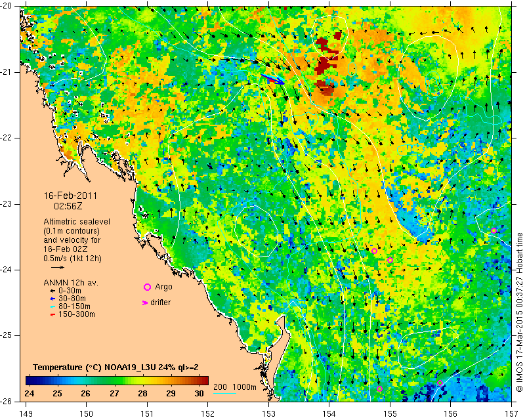Screen dimensions: 525x420
Task: Click the latitude axis label -21
Action: (7, 72)
